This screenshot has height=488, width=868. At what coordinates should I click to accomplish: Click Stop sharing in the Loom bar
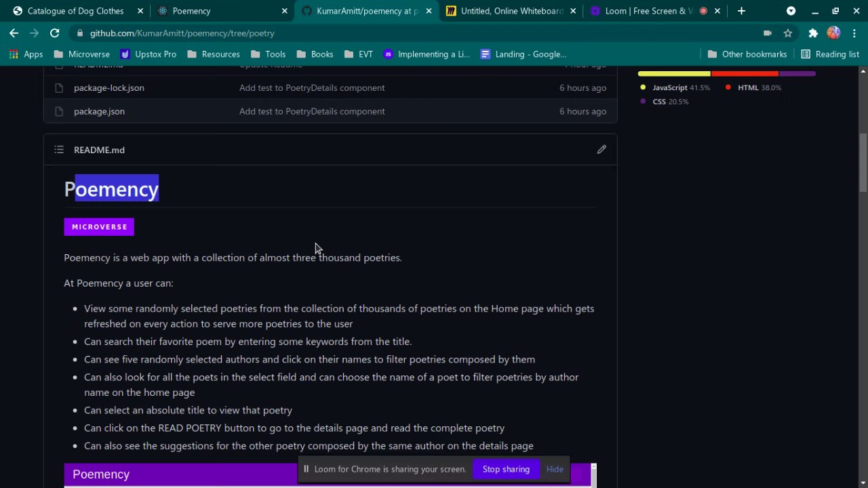(x=506, y=469)
